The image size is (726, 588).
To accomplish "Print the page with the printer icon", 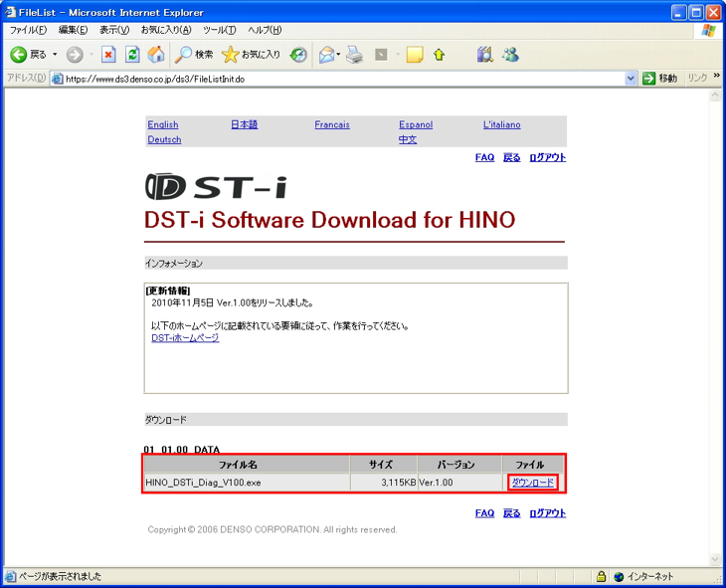I will pos(354,55).
